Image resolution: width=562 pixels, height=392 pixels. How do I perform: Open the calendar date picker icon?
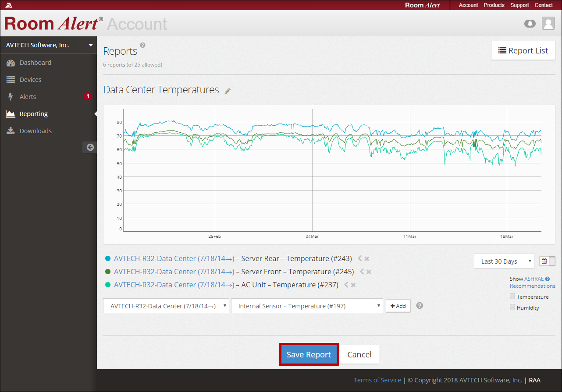point(544,261)
